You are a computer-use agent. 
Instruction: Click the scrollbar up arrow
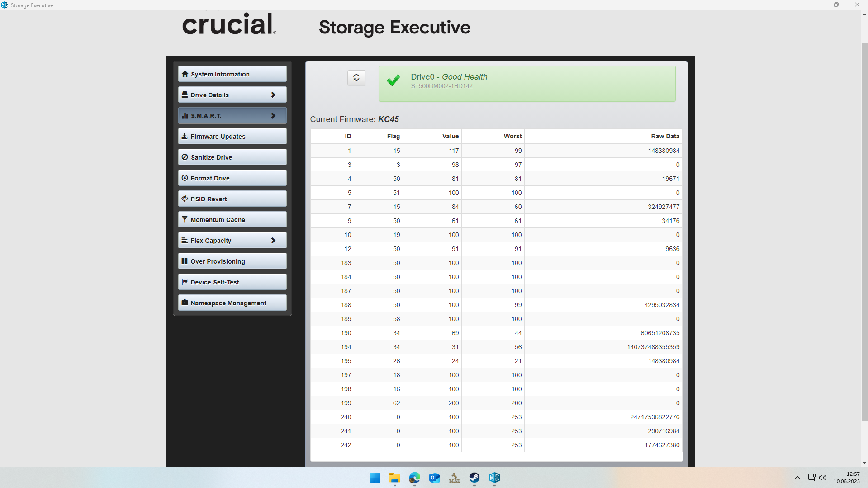pos(864,14)
